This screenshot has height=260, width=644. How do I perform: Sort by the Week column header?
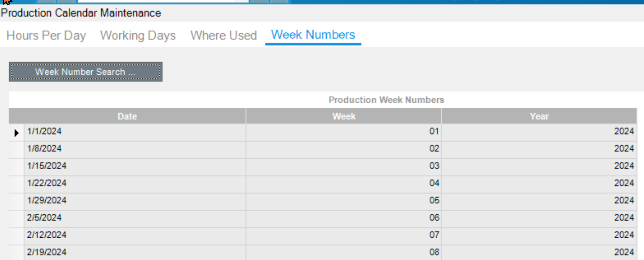344,116
